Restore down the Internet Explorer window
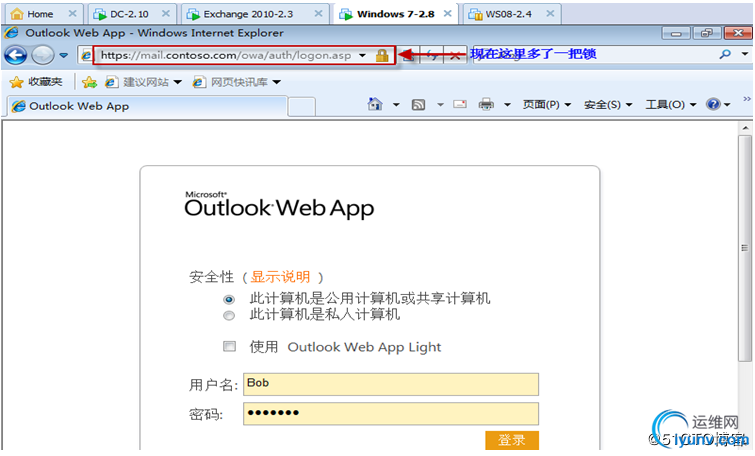The height and width of the screenshot is (456, 755). [x=706, y=33]
